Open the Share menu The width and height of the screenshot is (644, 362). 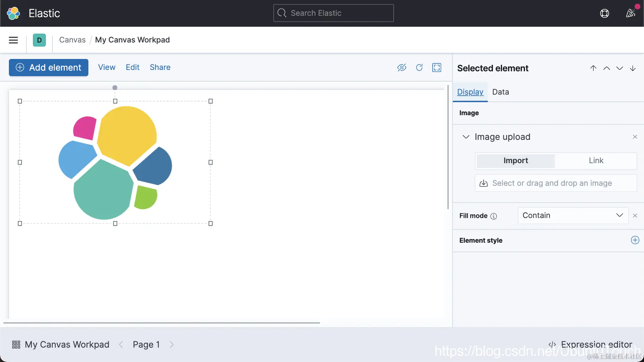[x=160, y=68]
